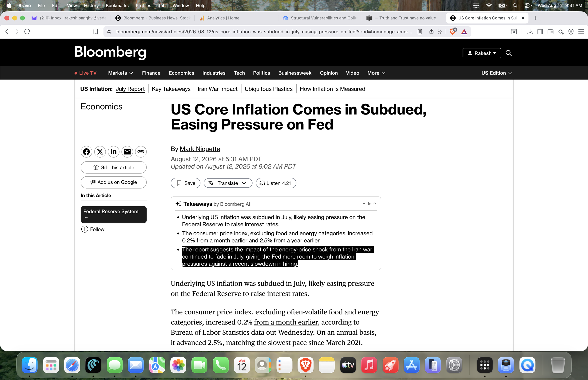Click Gift this article button
Screen dimensions: 588x380
pyautogui.click(x=114, y=168)
